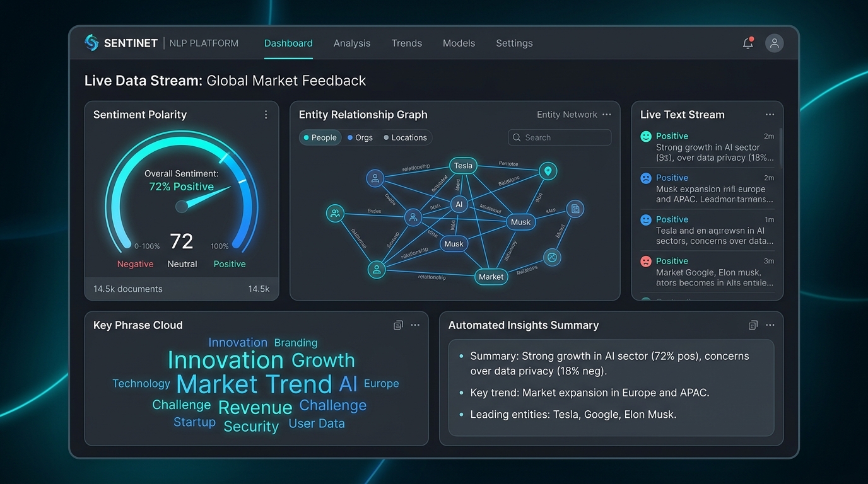Click the Europe key phrase

pyautogui.click(x=381, y=384)
